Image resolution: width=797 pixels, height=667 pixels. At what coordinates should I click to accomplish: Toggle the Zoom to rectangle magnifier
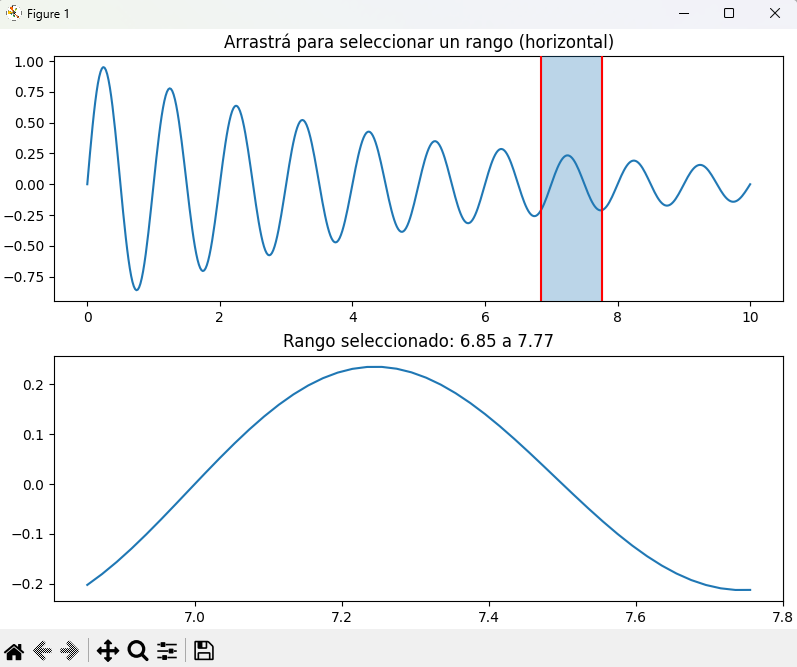[x=138, y=651]
